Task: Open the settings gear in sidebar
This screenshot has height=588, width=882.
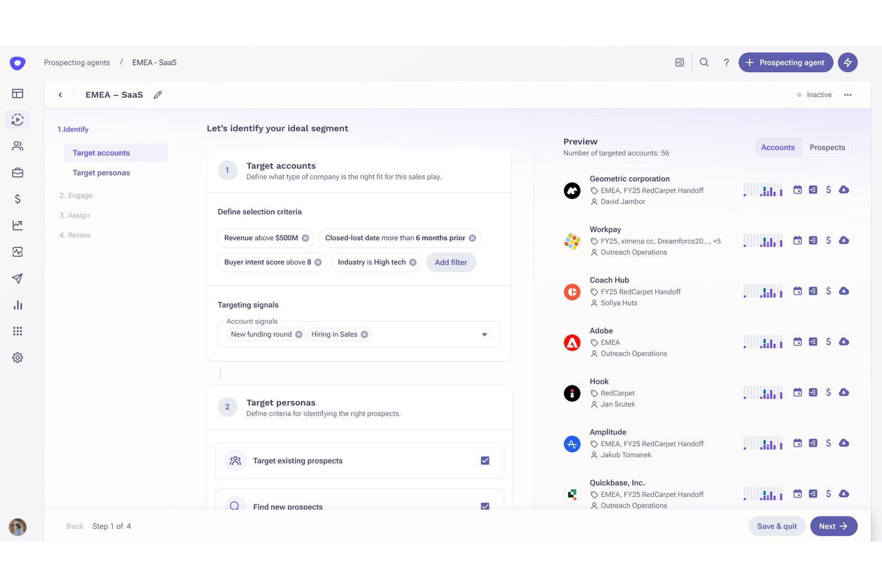Action: point(18,357)
